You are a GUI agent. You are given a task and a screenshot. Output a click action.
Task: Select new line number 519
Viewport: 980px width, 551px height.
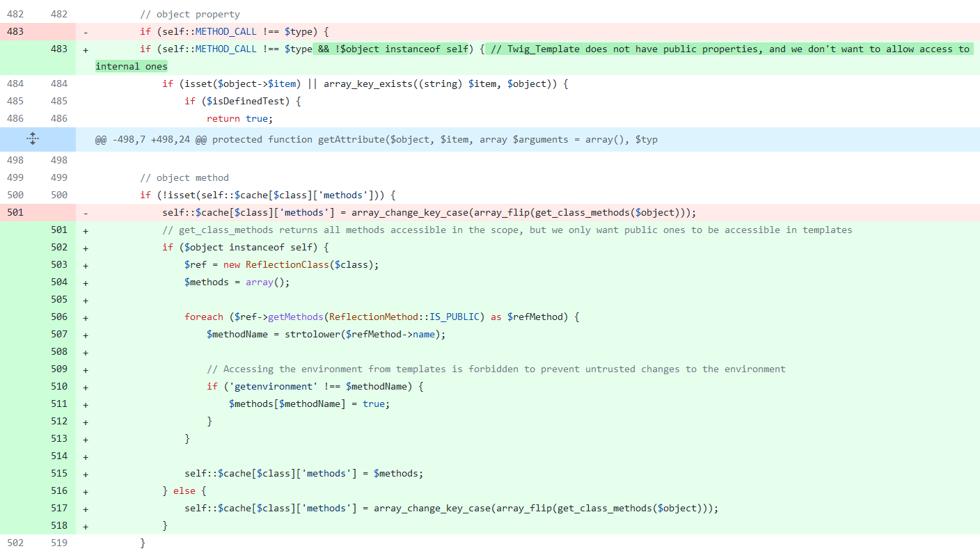[59, 543]
